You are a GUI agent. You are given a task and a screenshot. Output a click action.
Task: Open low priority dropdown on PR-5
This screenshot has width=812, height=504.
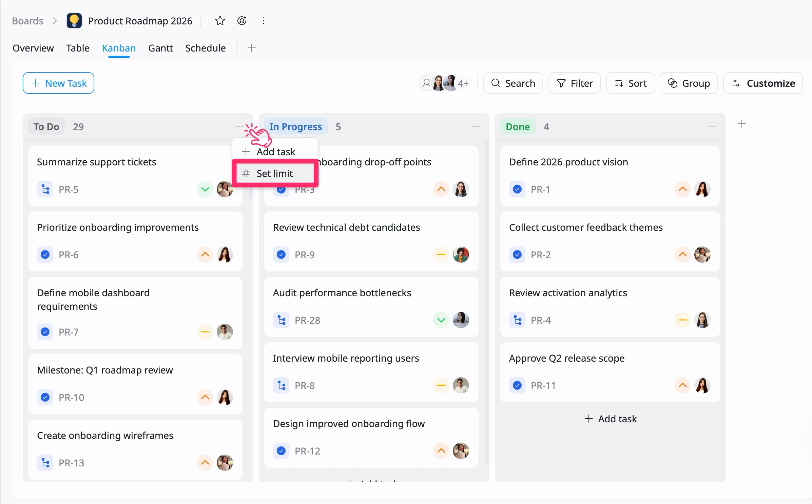pyautogui.click(x=205, y=189)
